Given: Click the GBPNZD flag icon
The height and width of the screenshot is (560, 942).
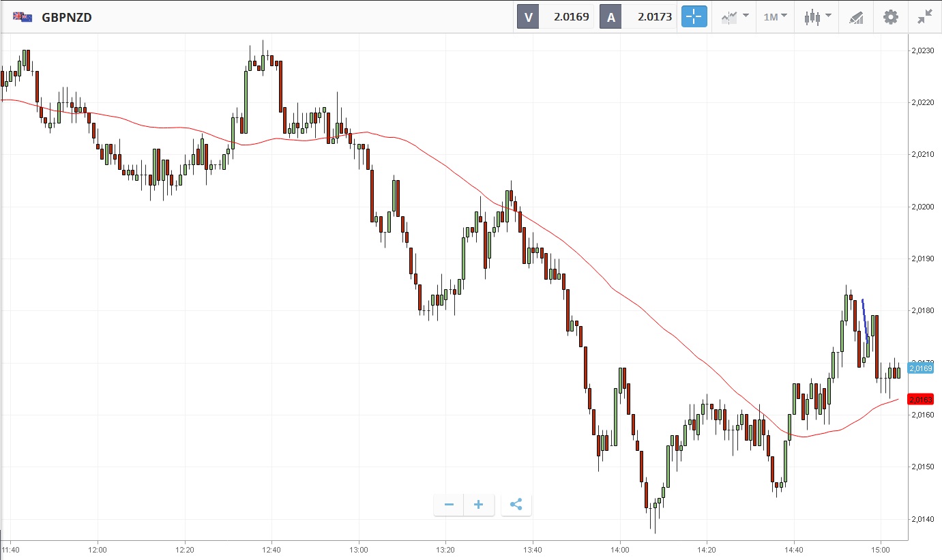Looking at the screenshot, I should (22, 17).
